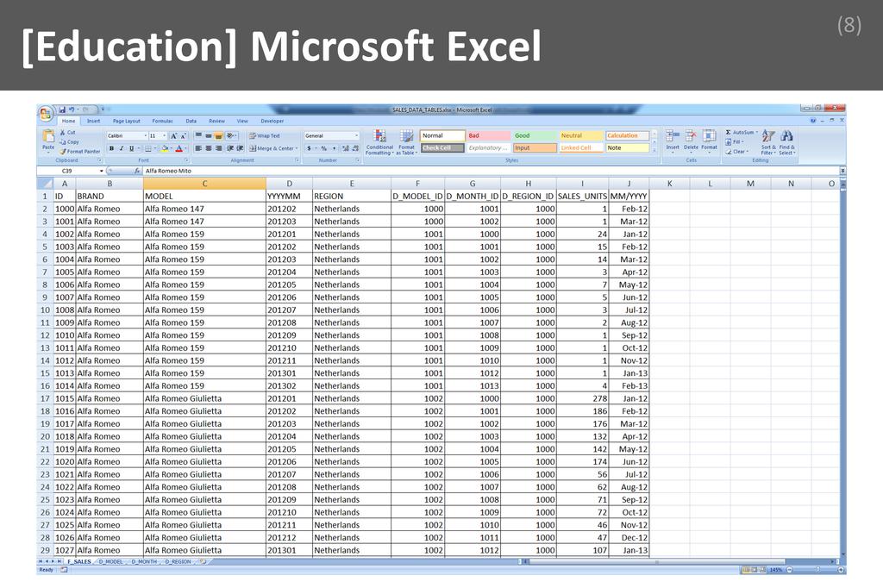The width and height of the screenshot is (883, 588).
Task: Switch to Normal view in status bar
Action: tap(746, 570)
